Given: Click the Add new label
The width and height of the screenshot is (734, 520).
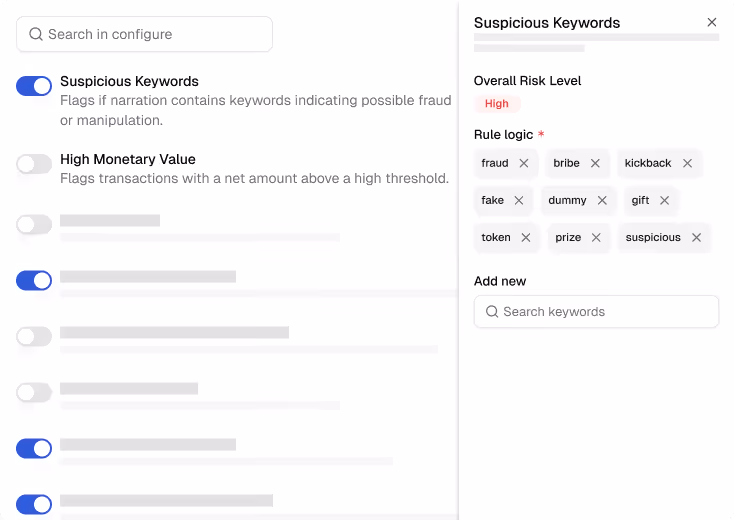Looking at the screenshot, I should (x=499, y=281).
